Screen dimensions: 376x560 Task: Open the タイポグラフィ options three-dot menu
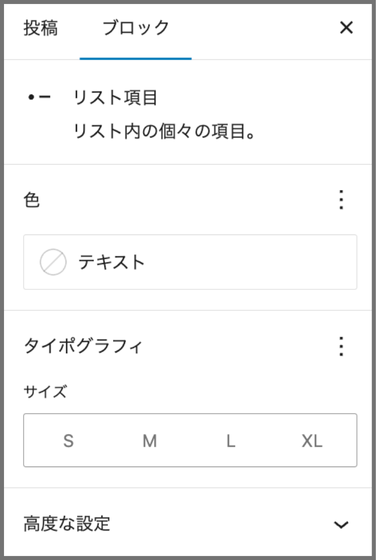click(341, 346)
